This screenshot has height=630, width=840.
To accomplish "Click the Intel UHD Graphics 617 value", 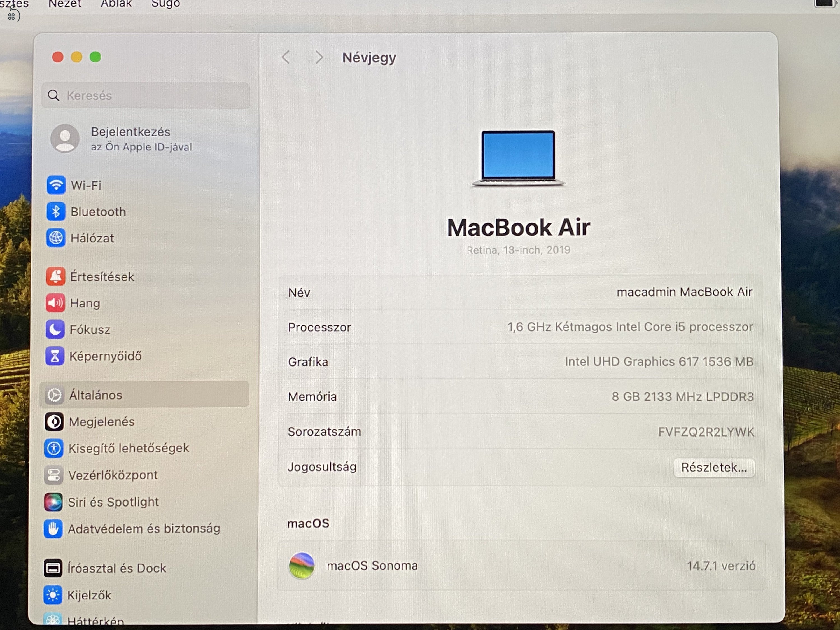I will pyautogui.click(x=659, y=361).
